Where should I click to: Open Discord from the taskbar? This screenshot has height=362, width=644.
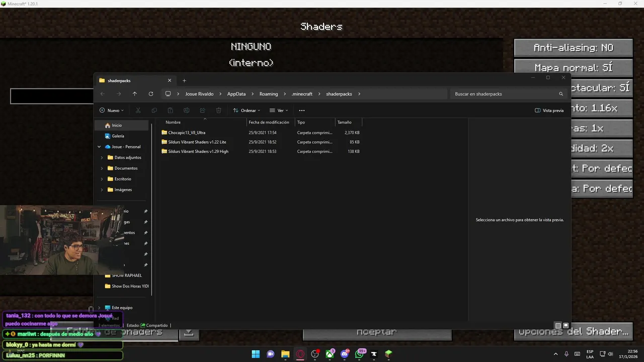coord(345,354)
